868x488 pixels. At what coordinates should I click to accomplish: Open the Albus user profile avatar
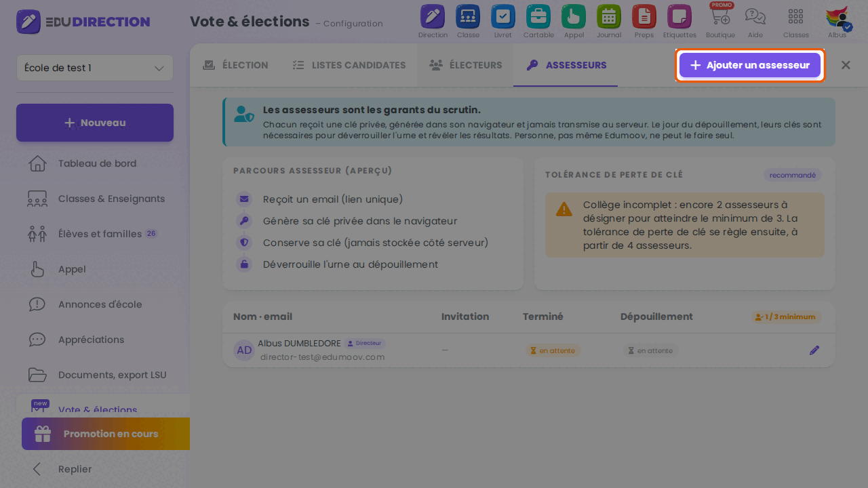tap(838, 18)
